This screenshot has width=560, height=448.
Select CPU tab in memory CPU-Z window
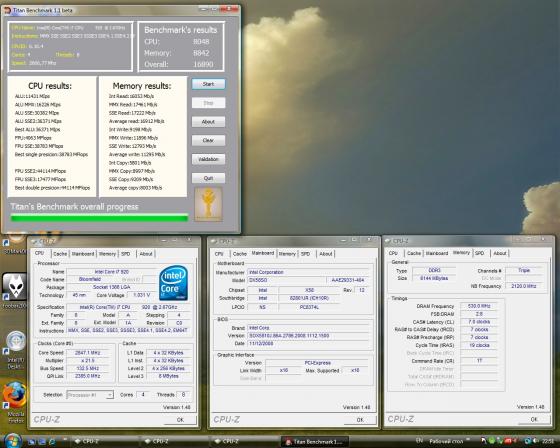393,253
